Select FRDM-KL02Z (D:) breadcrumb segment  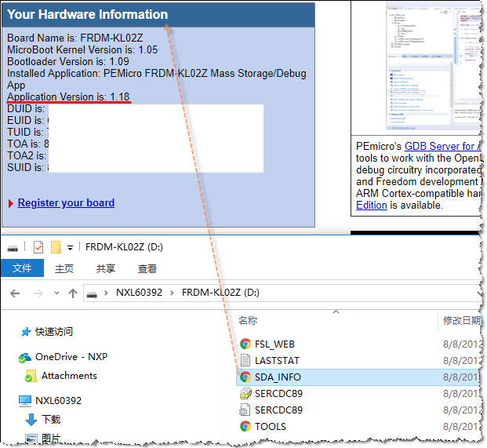220,293
